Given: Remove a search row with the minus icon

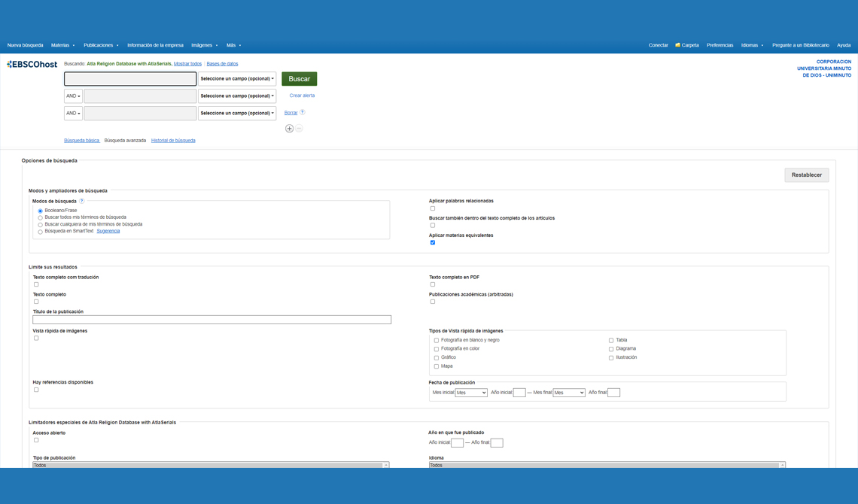Looking at the screenshot, I should tap(299, 129).
